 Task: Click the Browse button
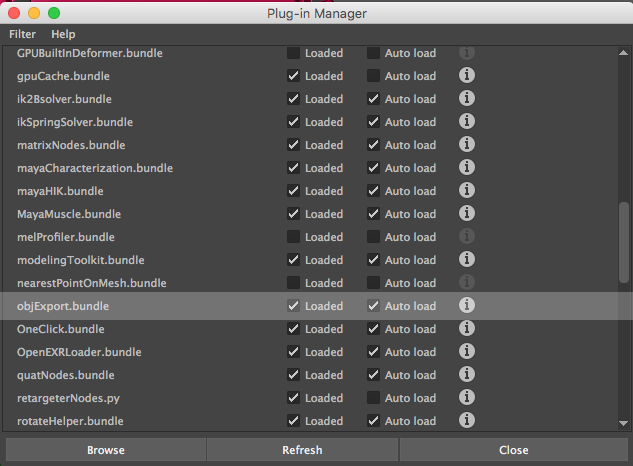106,450
